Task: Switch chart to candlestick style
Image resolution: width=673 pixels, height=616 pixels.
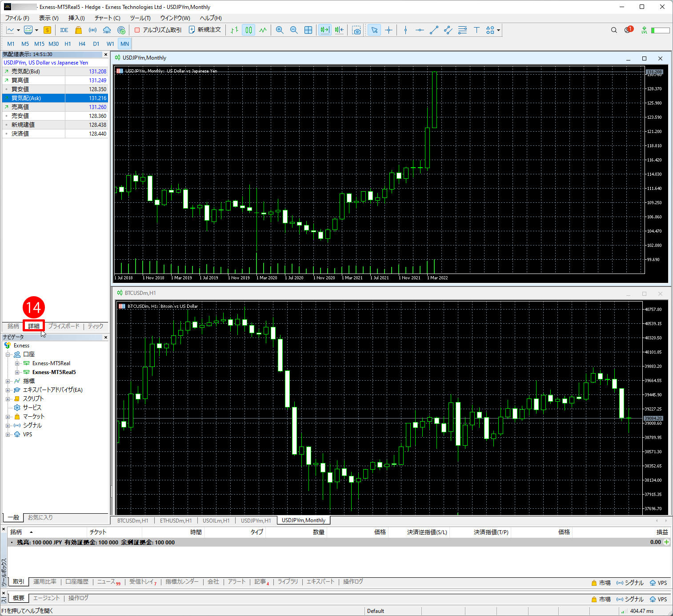Action: pos(248,30)
